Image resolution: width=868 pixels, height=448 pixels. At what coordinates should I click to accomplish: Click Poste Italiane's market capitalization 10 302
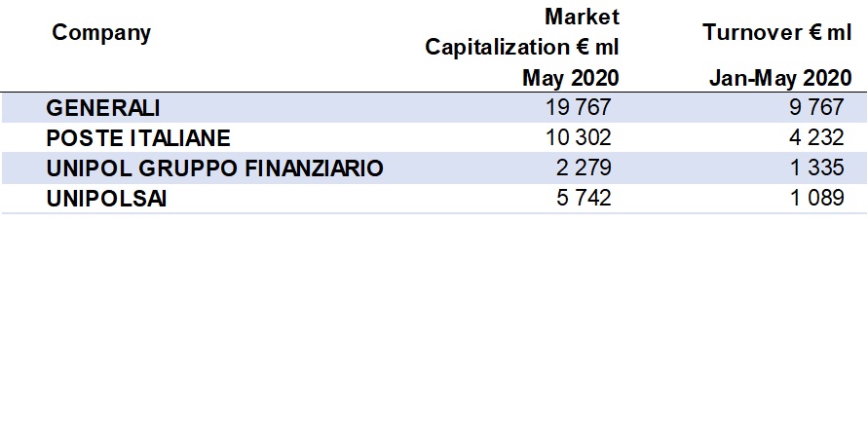[x=579, y=137]
